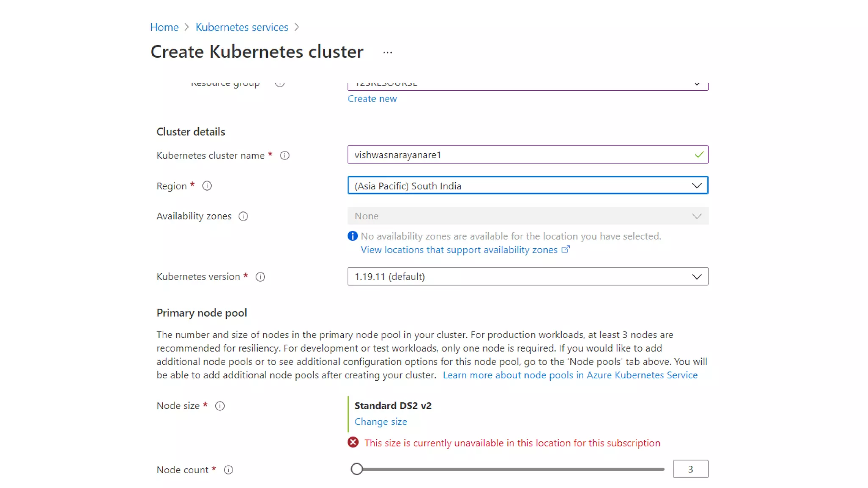Open View locations that support availability zones

click(459, 250)
